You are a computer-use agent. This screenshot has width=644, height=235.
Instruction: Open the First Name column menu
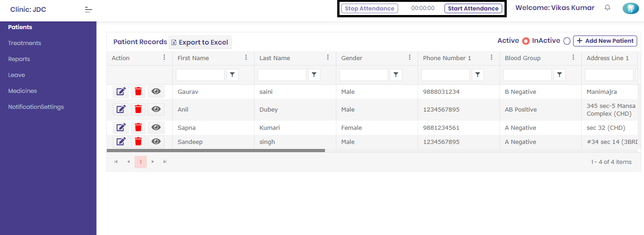[246, 57]
